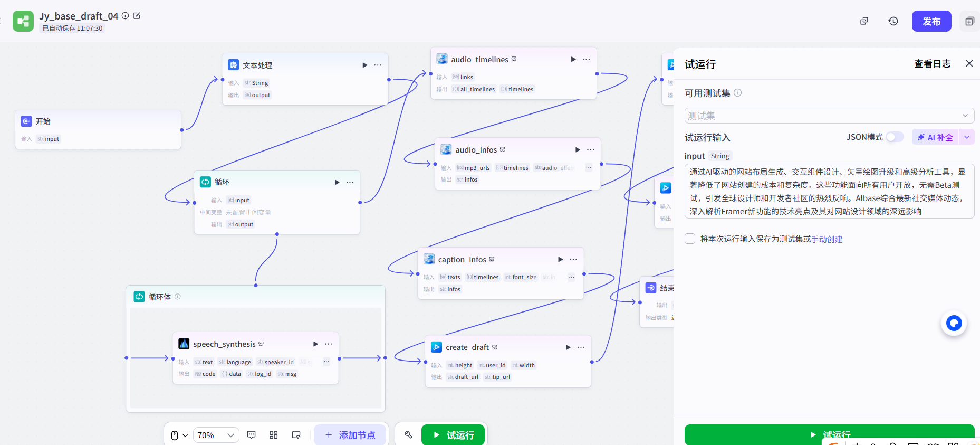Open 查看日志 in the test run panel
The width and height of the screenshot is (980, 445).
click(x=932, y=64)
